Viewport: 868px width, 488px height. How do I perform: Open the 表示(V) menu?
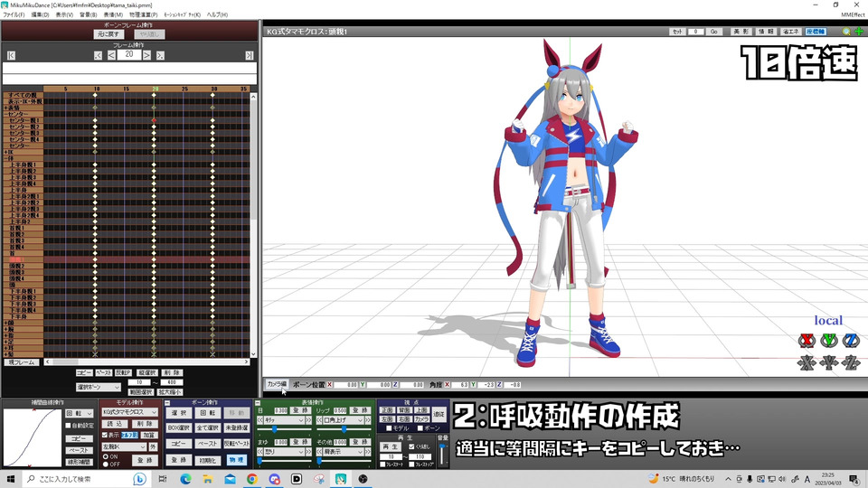point(64,15)
